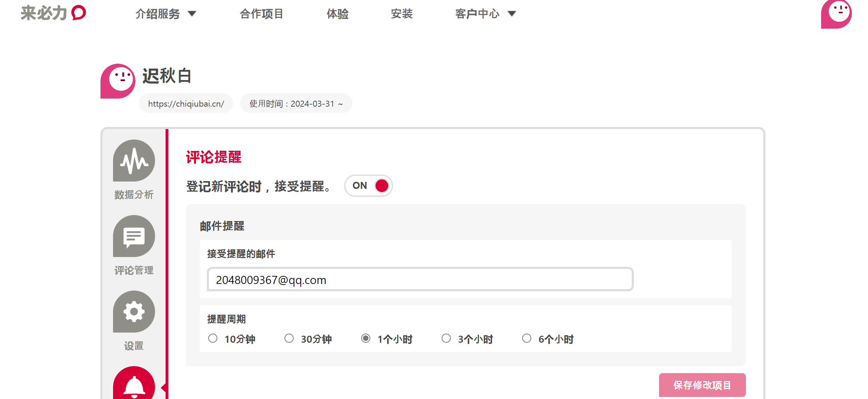Click the 来必力 logo

53,13
